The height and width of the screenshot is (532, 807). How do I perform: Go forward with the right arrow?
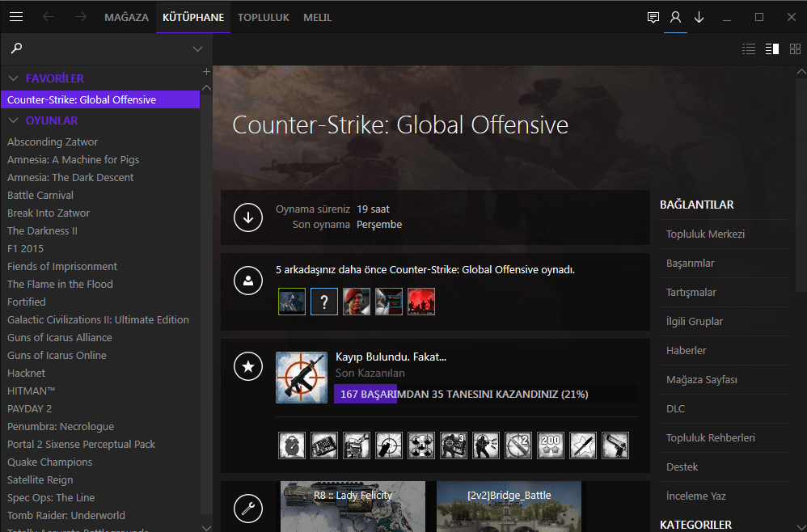(81, 17)
